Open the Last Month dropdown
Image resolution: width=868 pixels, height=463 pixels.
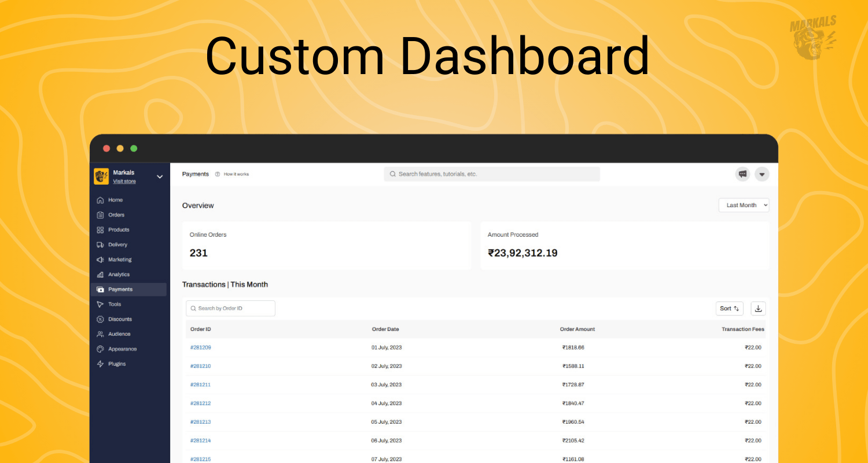(744, 205)
